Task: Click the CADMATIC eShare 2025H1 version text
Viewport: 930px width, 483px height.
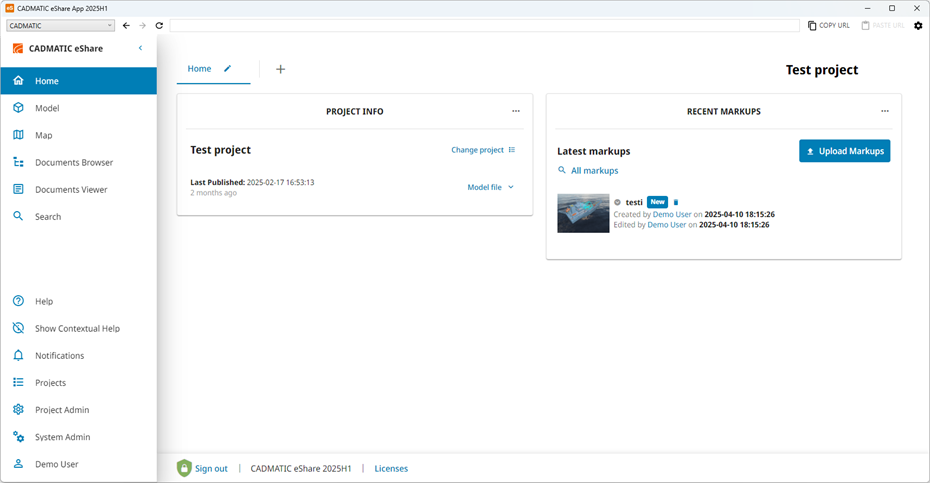Action: point(301,469)
